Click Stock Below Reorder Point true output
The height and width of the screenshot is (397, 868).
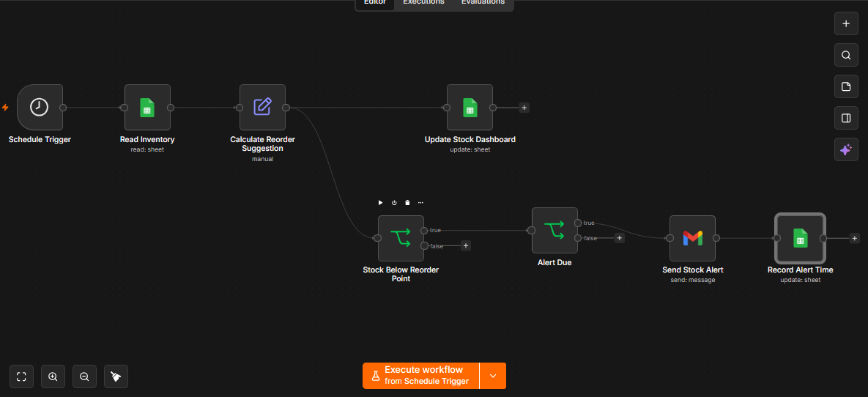tap(424, 230)
